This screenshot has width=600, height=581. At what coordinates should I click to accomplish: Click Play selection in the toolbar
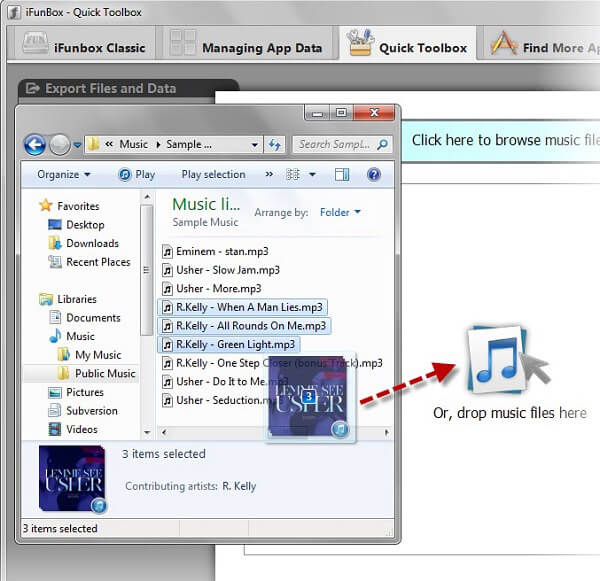click(x=214, y=175)
